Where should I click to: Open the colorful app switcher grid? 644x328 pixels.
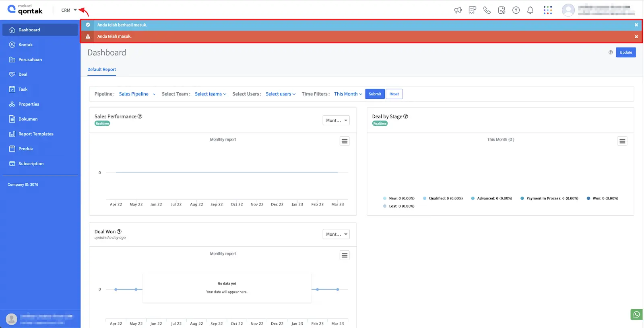(x=547, y=10)
